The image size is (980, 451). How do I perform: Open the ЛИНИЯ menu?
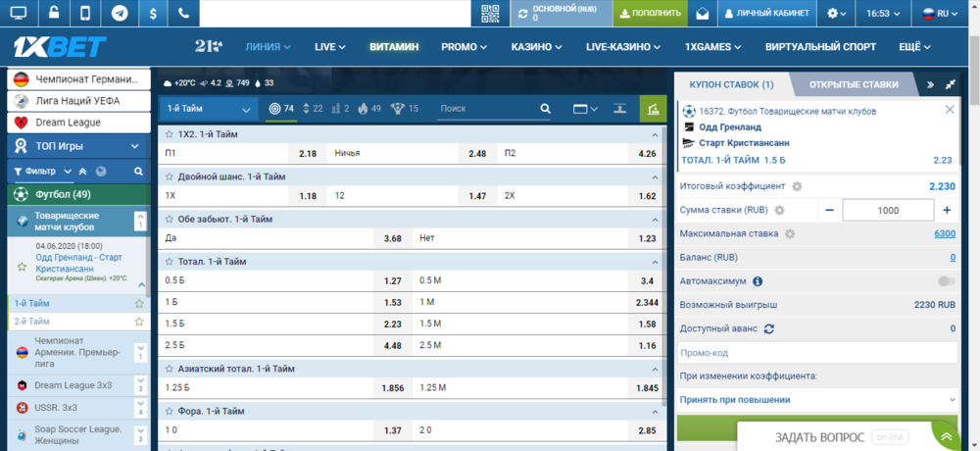pyautogui.click(x=269, y=47)
